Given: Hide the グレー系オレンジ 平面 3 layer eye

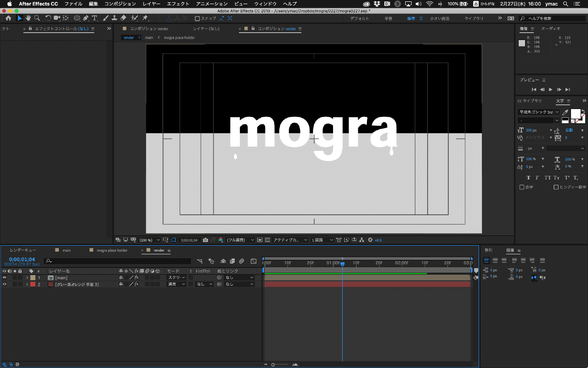Looking at the screenshot, I should coord(4,284).
